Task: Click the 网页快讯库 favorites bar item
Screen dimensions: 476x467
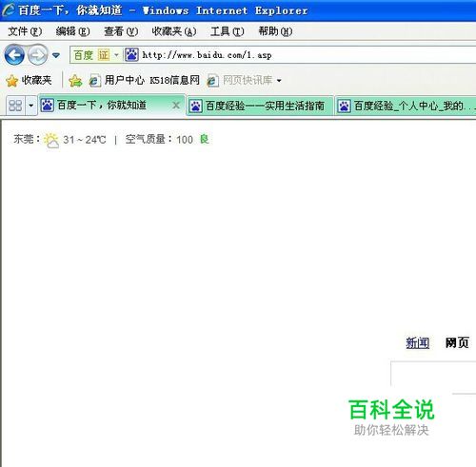Action: [244, 80]
